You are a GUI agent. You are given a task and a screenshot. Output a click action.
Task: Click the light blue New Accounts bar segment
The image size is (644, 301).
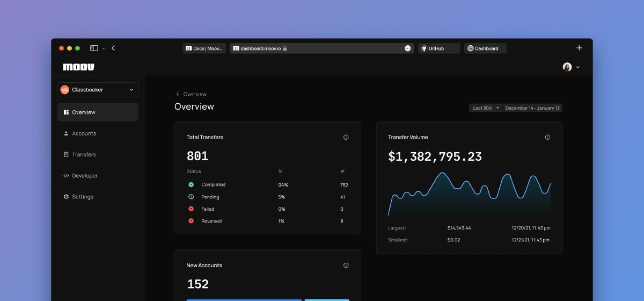pos(327,300)
